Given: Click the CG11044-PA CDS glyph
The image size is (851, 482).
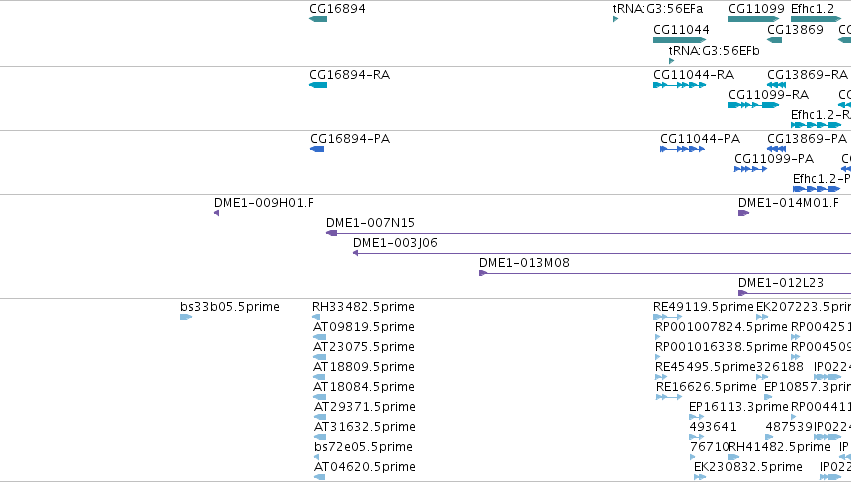Looking at the screenshot, I should coord(682,149).
